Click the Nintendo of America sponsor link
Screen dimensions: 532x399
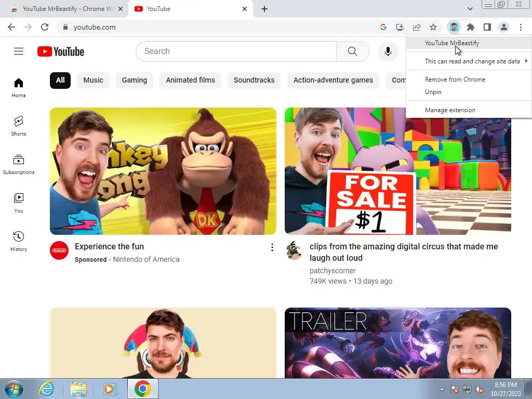click(146, 259)
